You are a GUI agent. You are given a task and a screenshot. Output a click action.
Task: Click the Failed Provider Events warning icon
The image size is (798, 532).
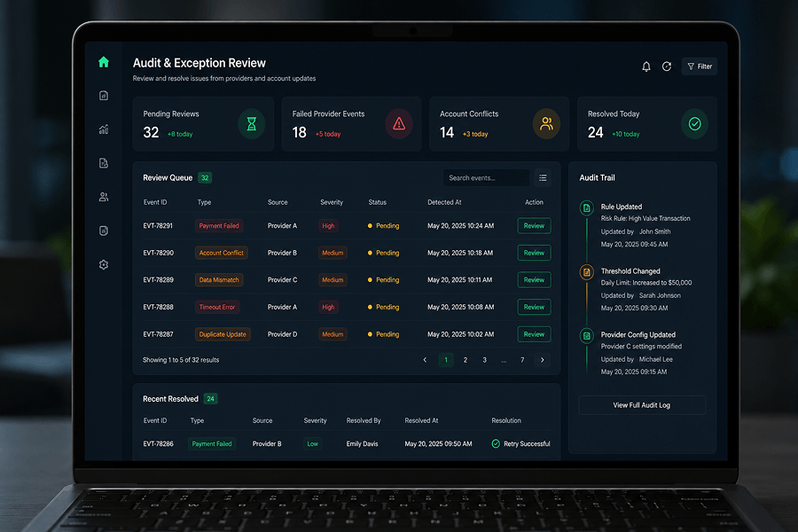click(x=399, y=124)
